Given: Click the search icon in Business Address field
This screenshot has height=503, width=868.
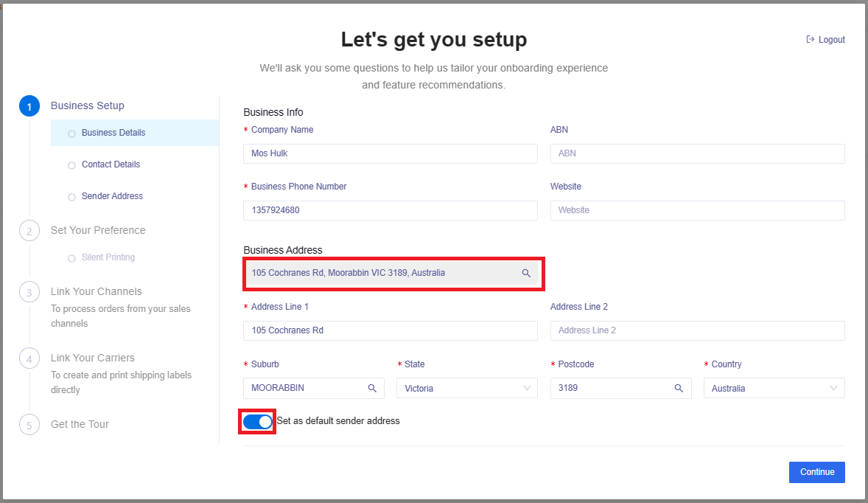Looking at the screenshot, I should [526, 273].
